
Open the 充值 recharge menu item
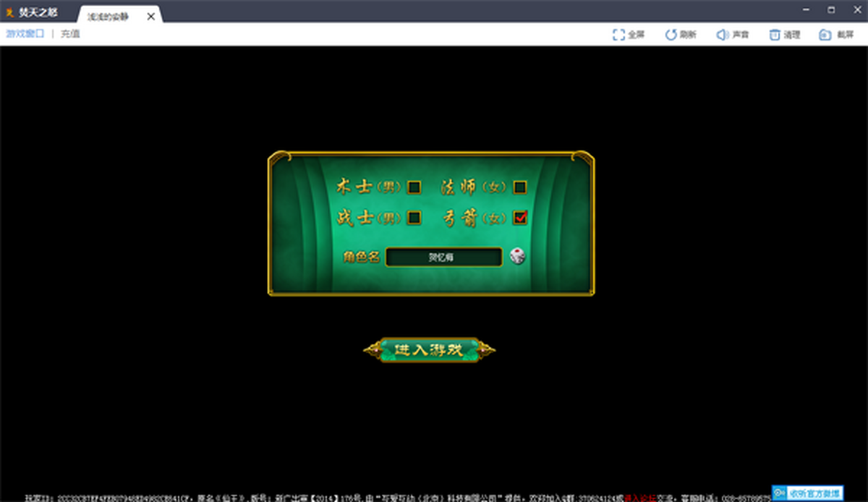click(70, 34)
